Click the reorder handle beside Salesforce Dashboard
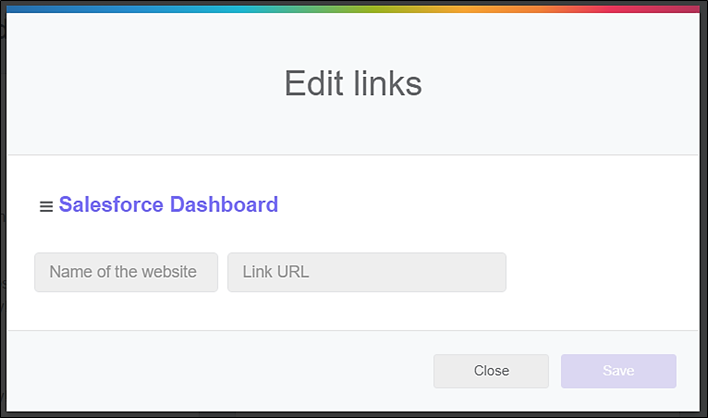This screenshot has width=708, height=418. (46, 207)
